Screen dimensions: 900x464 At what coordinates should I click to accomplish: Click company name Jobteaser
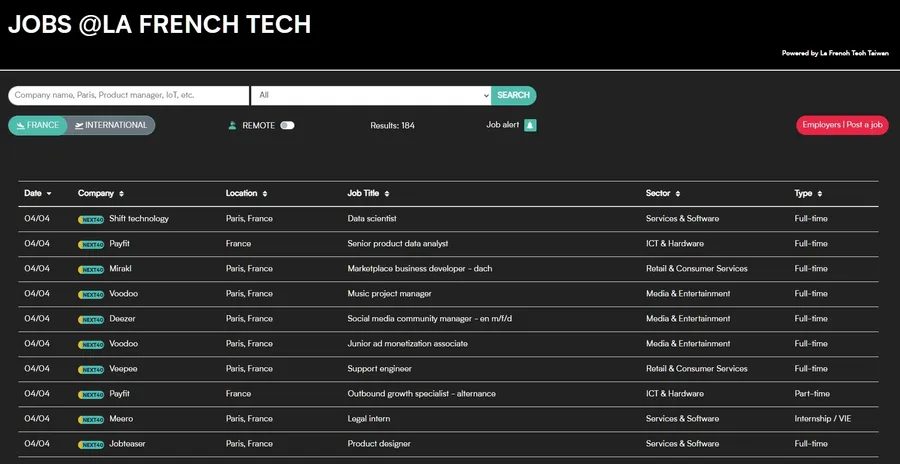click(x=127, y=443)
